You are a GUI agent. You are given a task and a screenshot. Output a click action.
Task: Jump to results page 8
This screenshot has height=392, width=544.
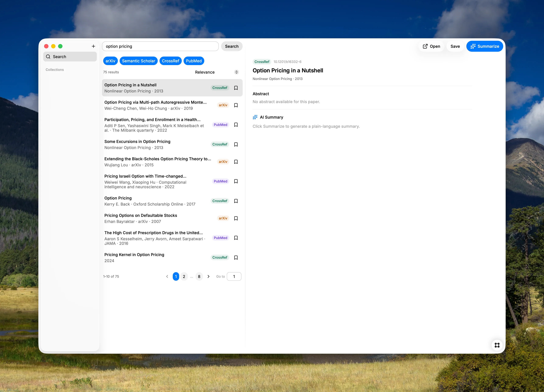[x=199, y=276]
